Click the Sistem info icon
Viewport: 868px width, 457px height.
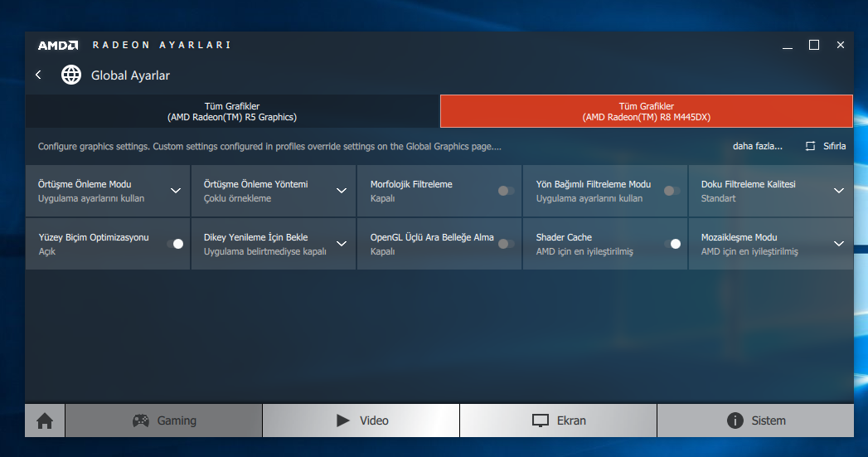pos(735,421)
